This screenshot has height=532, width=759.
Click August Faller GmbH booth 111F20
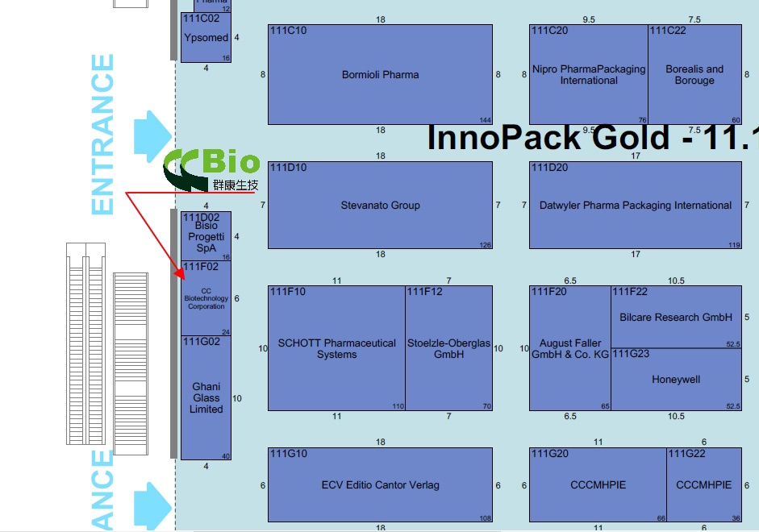570,348
